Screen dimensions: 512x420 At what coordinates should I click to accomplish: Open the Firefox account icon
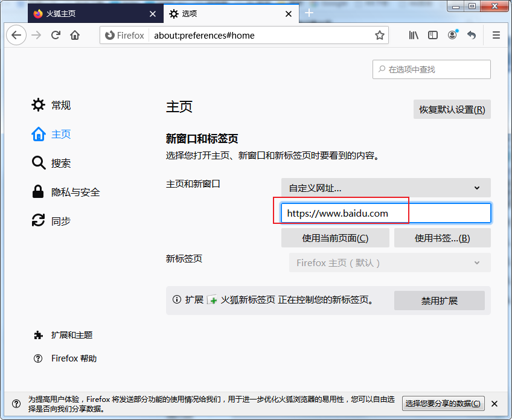click(452, 35)
